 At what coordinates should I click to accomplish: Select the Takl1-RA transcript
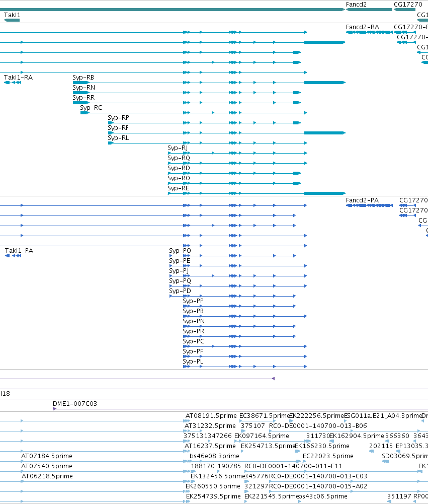tap(13, 83)
